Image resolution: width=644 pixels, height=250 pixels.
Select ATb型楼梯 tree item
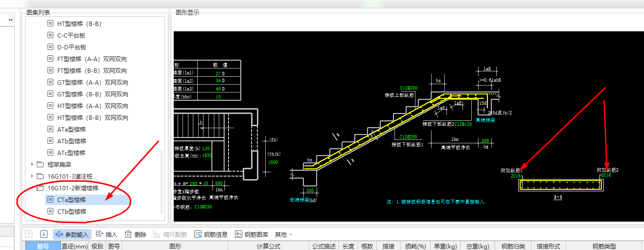(71, 141)
